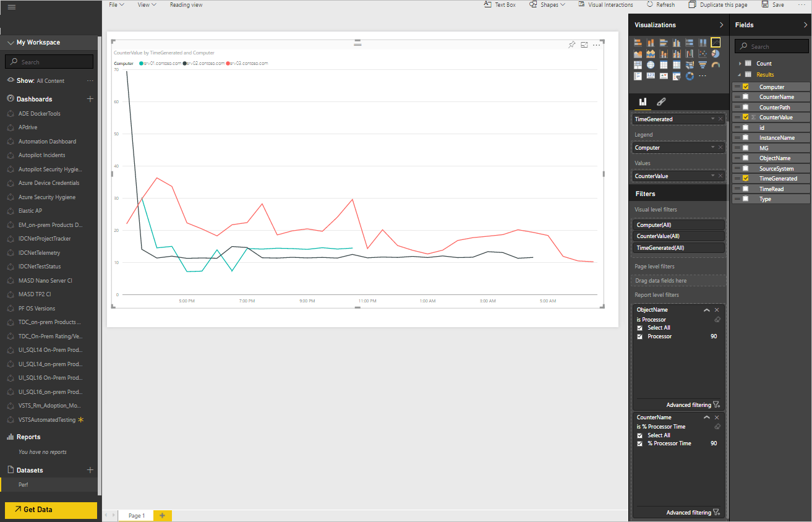Collapse the ObjectName filter card

706,309
